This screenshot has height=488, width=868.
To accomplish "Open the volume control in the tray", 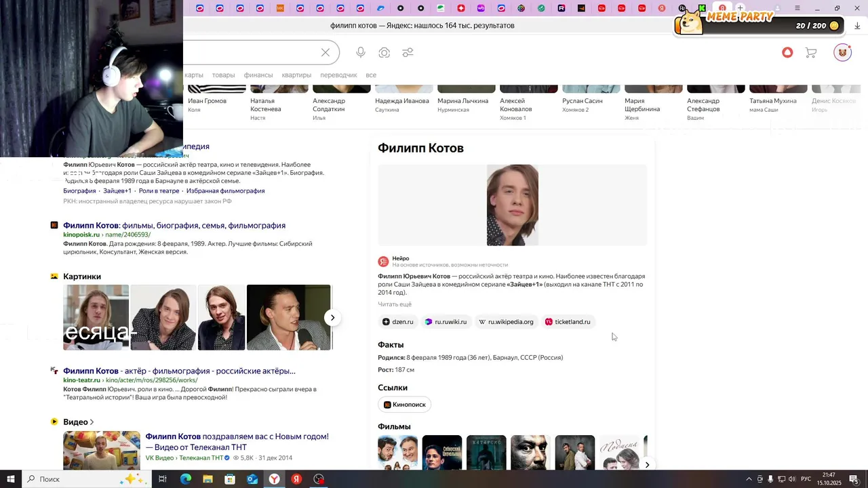I will 792,479.
